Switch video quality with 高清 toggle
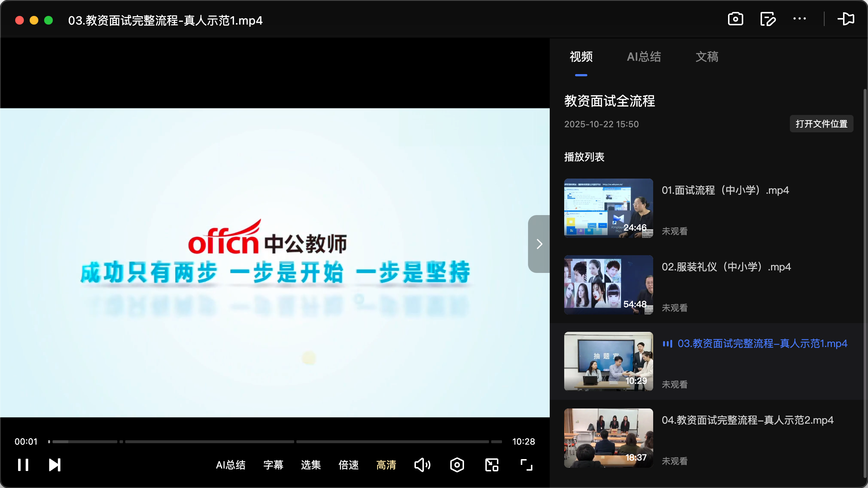868x488 pixels. [386, 465]
